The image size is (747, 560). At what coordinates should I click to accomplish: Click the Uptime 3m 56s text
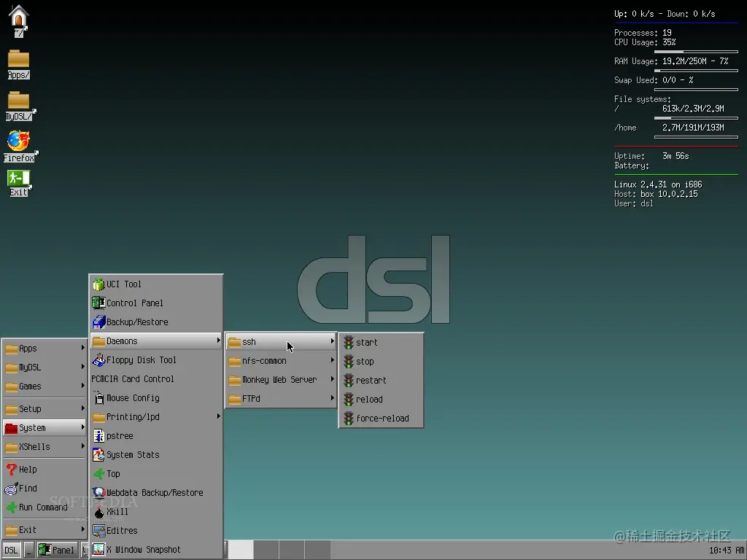point(651,156)
